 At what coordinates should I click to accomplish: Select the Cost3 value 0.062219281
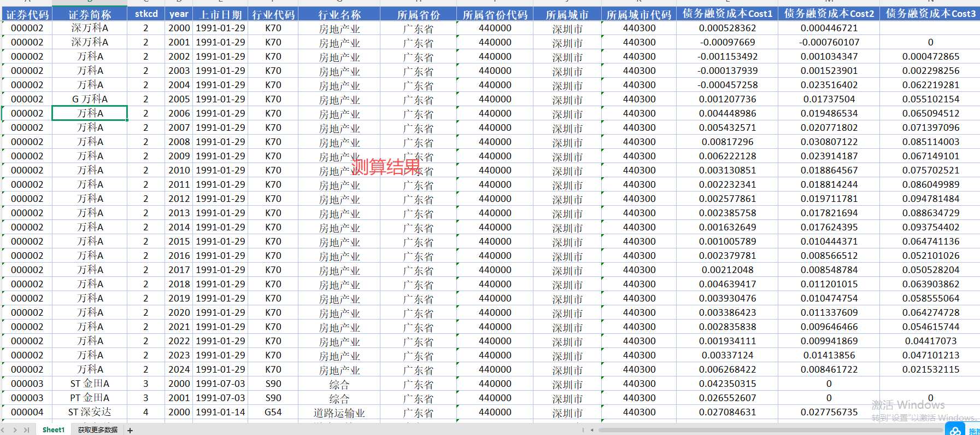tap(930, 85)
